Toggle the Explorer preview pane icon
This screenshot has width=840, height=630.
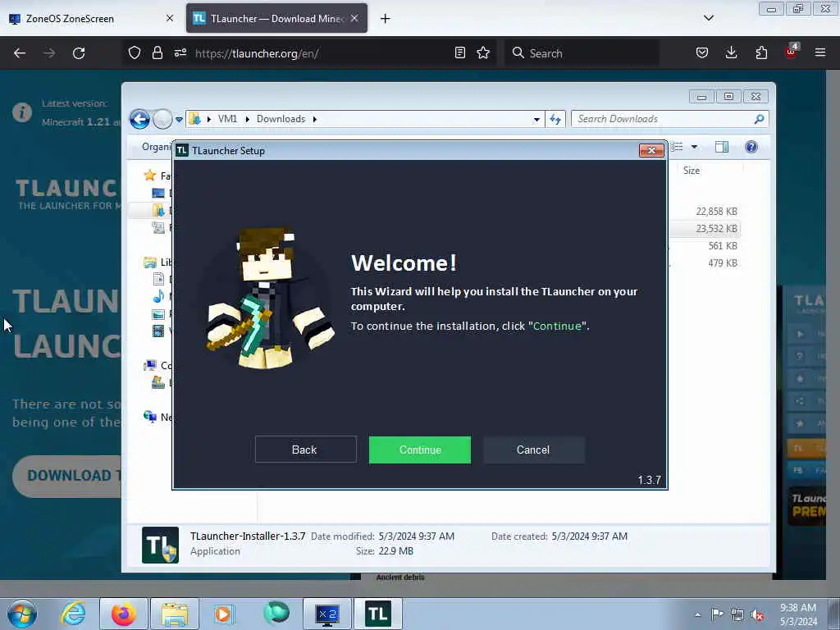pos(722,147)
